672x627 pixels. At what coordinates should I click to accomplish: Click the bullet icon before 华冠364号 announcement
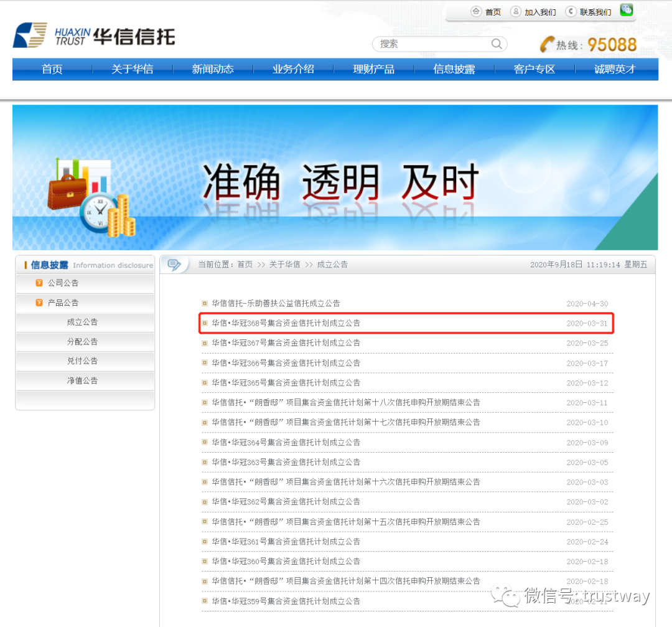[x=205, y=442]
